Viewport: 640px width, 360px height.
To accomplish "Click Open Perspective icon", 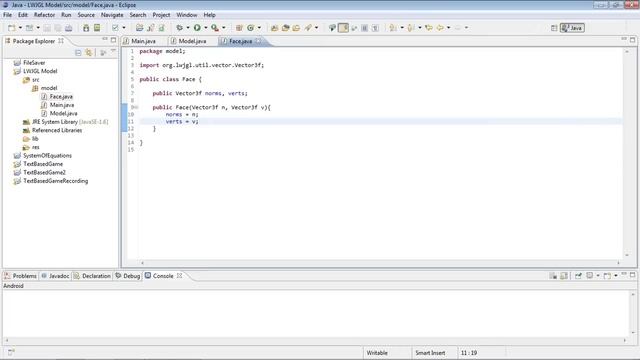I will (x=554, y=28).
